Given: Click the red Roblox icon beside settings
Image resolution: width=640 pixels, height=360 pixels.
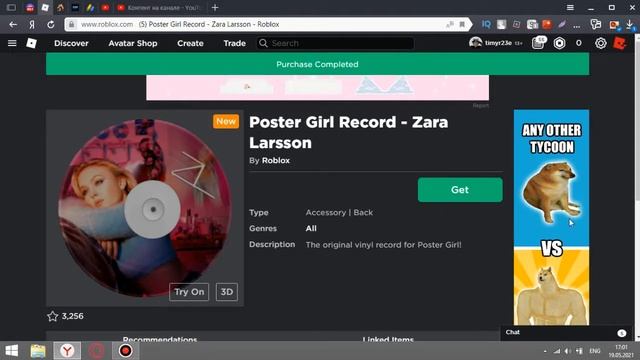Looking at the screenshot, I should pyautogui.click(x=620, y=43).
